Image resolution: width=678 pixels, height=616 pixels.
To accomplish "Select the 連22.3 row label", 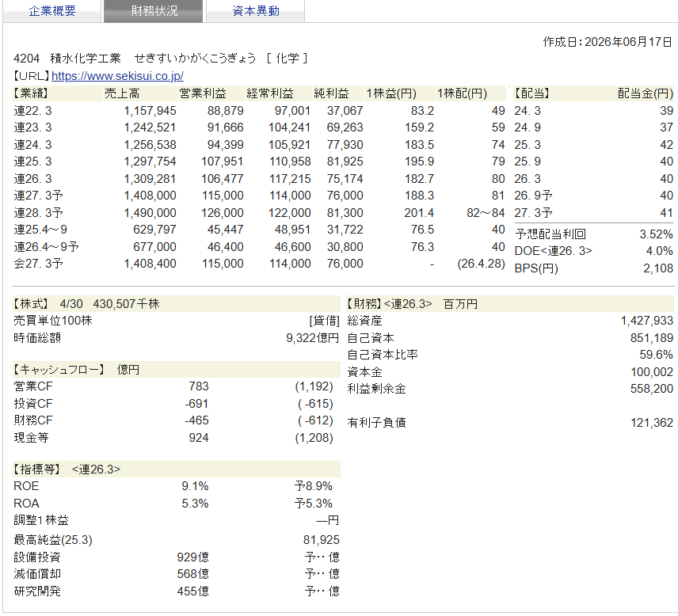I will coord(32,111).
